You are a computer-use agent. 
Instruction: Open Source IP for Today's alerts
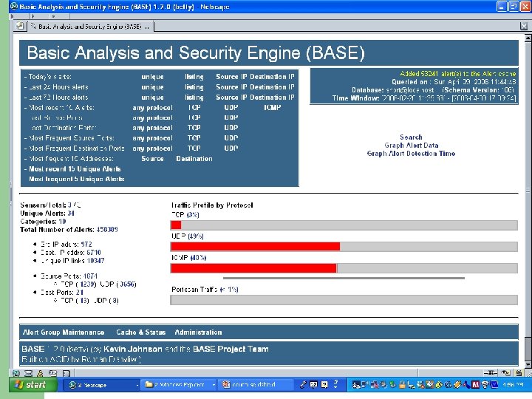point(231,77)
